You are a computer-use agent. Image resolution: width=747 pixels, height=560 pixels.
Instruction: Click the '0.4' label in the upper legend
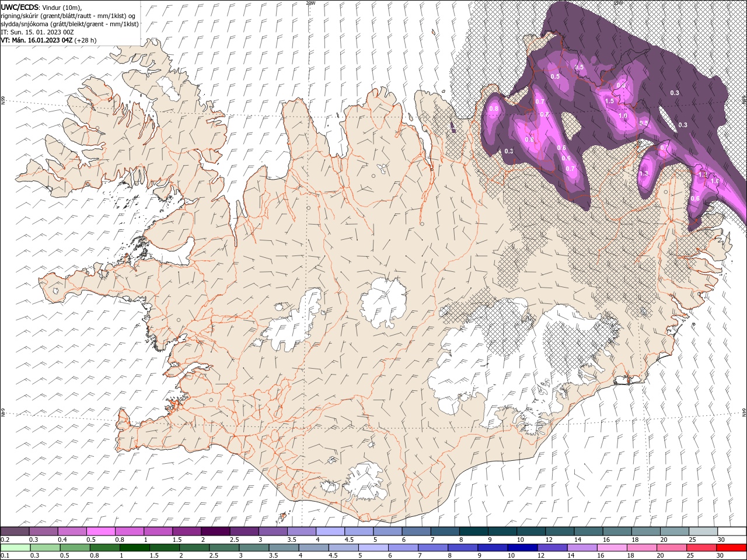click(x=62, y=540)
